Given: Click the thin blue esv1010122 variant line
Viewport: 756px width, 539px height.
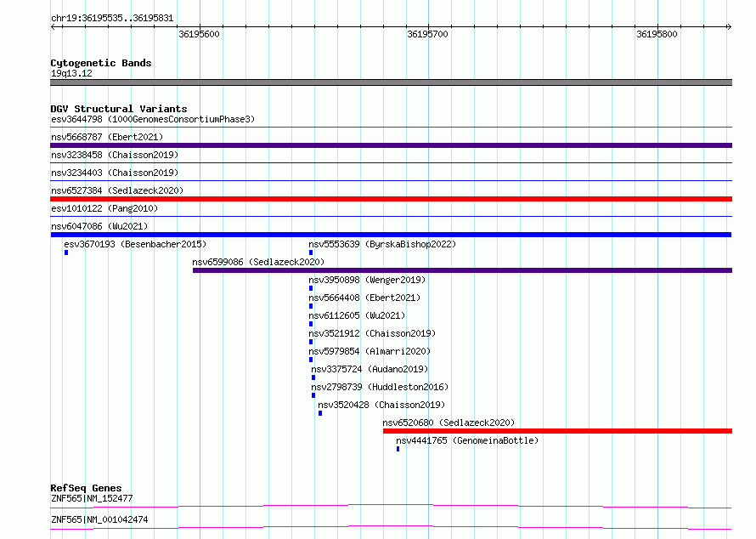Looking at the screenshot, I should (391, 217).
